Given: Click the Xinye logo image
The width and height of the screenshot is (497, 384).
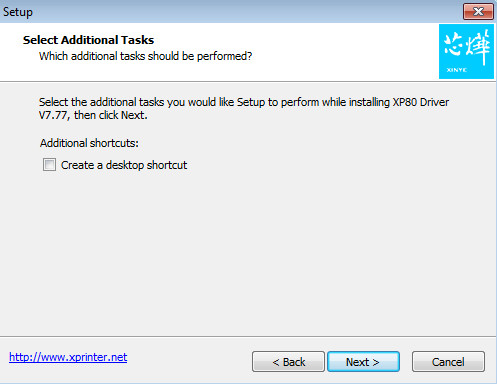Looking at the screenshot, I should coord(466,51).
